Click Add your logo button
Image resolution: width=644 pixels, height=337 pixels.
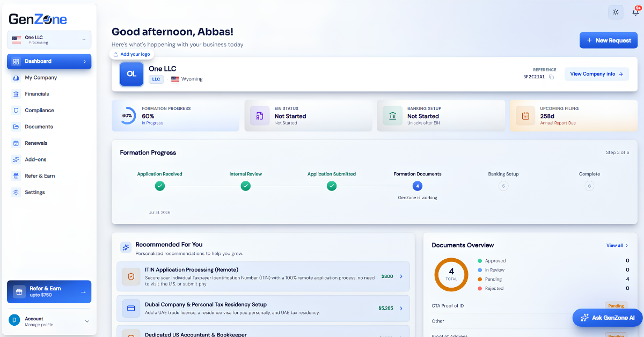point(132,54)
